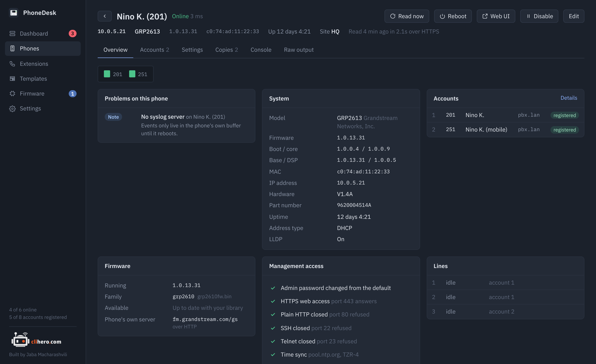Click the PhoneDesk logo icon
Viewport: 596px width, 364px height.
tap(13, 13)
